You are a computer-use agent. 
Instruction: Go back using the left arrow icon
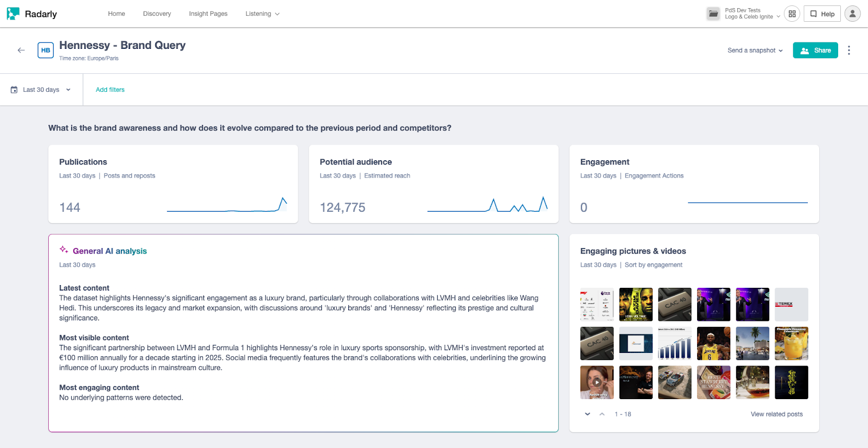click(21, 50)
